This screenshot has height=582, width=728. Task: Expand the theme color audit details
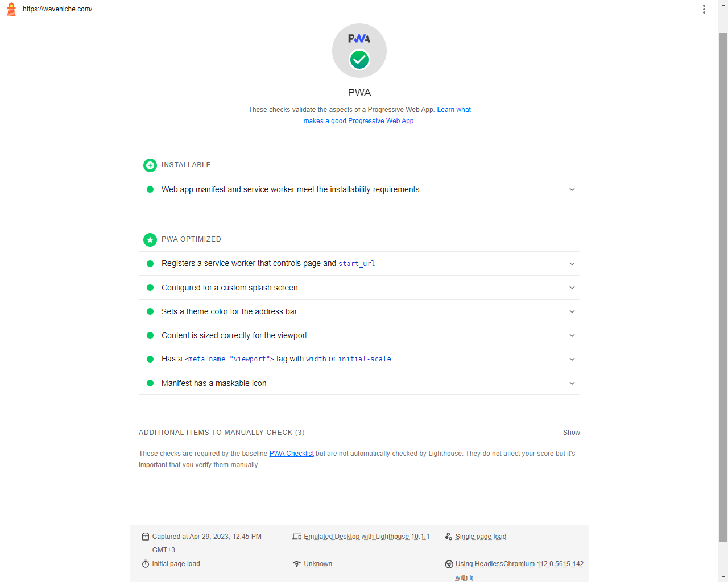click(572, 311)
